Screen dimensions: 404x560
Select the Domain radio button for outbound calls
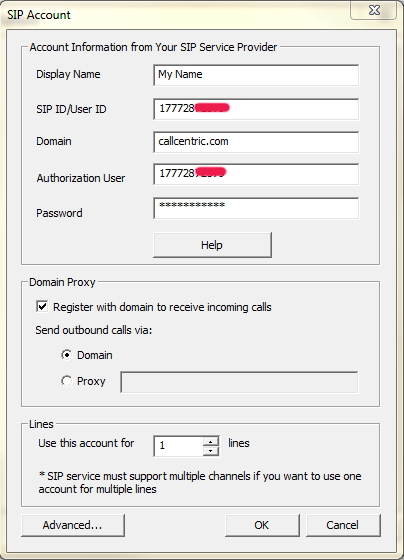pos(67,355)
